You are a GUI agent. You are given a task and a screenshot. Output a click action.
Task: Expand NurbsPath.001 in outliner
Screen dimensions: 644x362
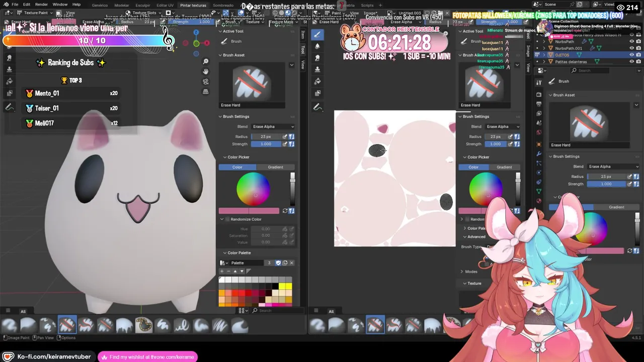[544, 48]
